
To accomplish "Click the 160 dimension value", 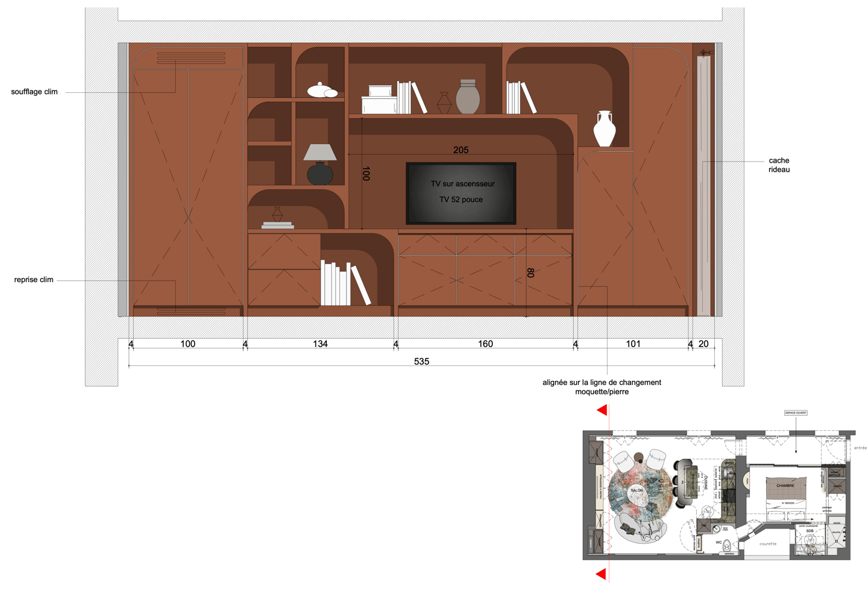I will [485, 344].
